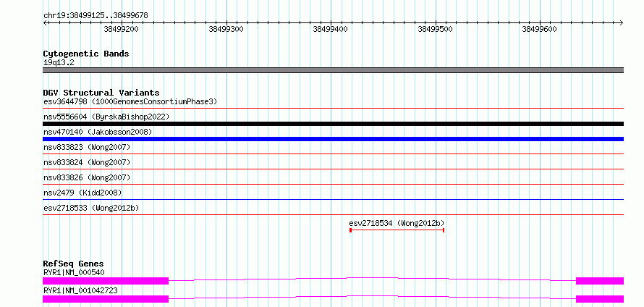This screenshot has width=644, height=307.
Task: Click the left arrowhead of the ruler
Action: click(x=45, y=22)
